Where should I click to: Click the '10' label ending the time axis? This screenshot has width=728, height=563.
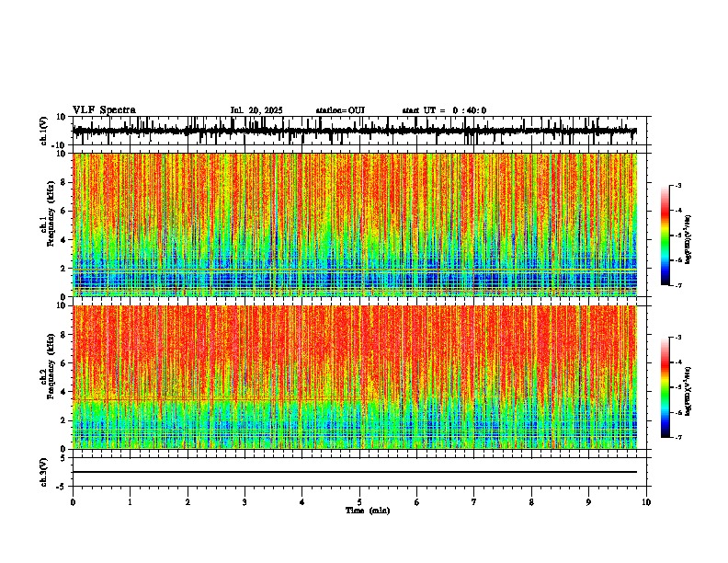click(x=646, y=502)
